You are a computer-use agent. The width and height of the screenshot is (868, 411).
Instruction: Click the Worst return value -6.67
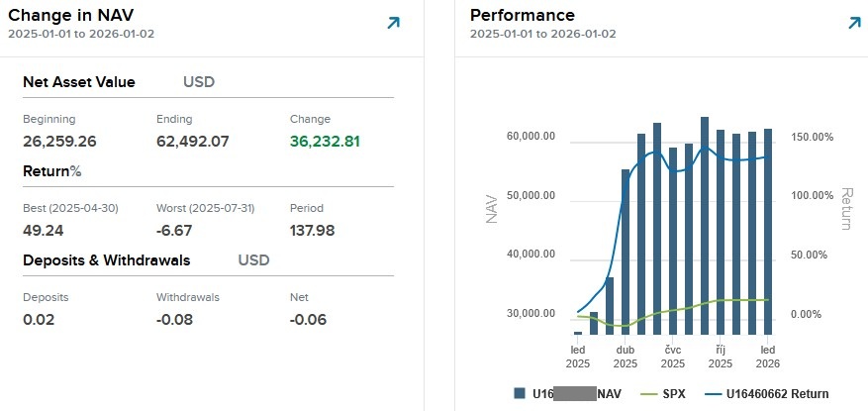pos(174,230)
